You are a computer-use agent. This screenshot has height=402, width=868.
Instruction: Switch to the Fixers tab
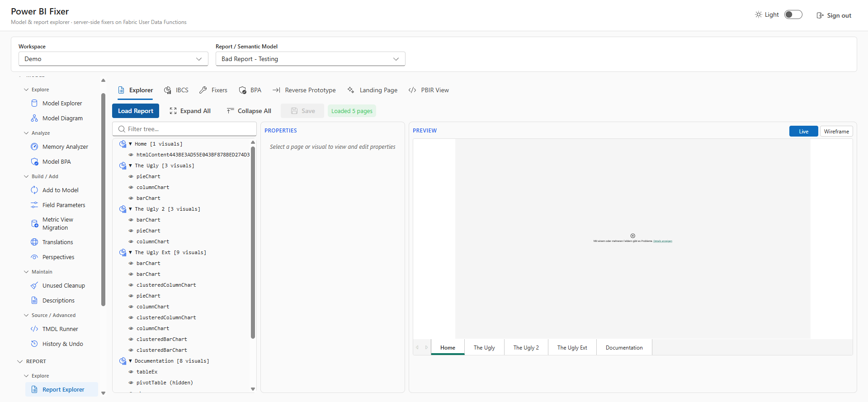click(x=213, y=90)
